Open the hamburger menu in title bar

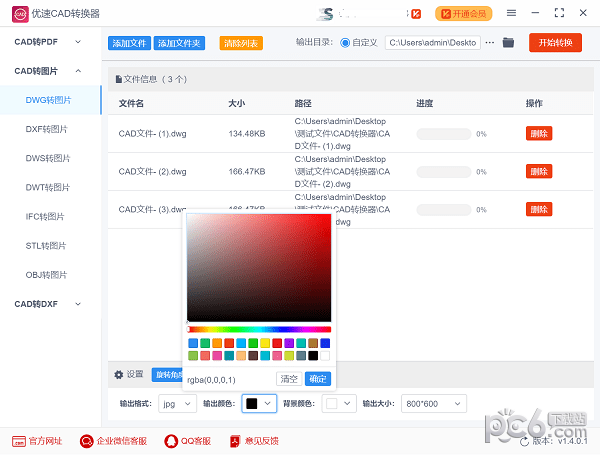tap(511, 13)
